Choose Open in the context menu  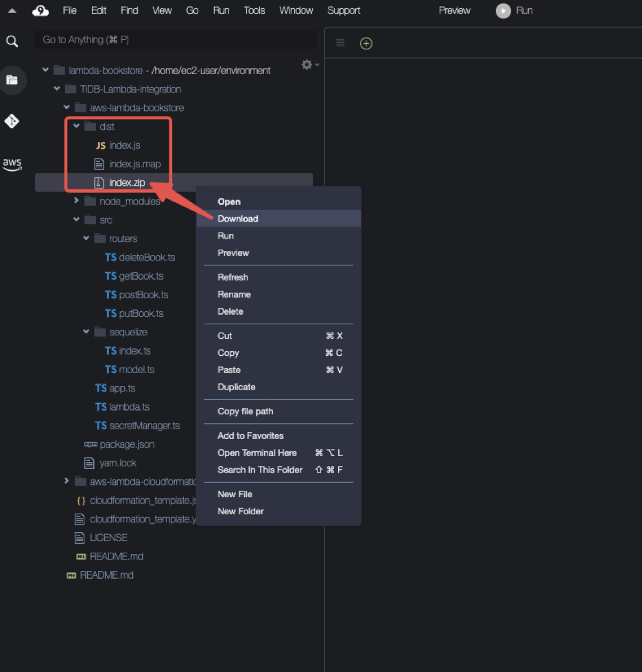[278, 202]
